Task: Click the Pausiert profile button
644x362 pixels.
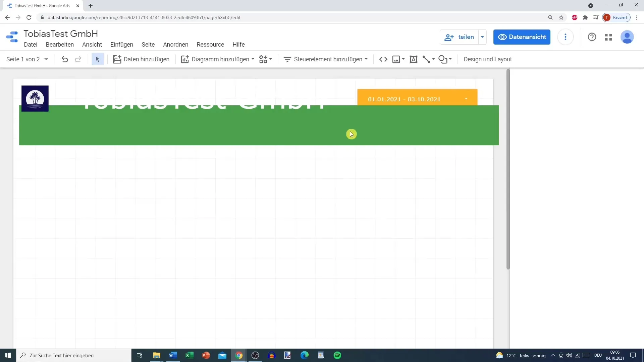Action: 616,17
